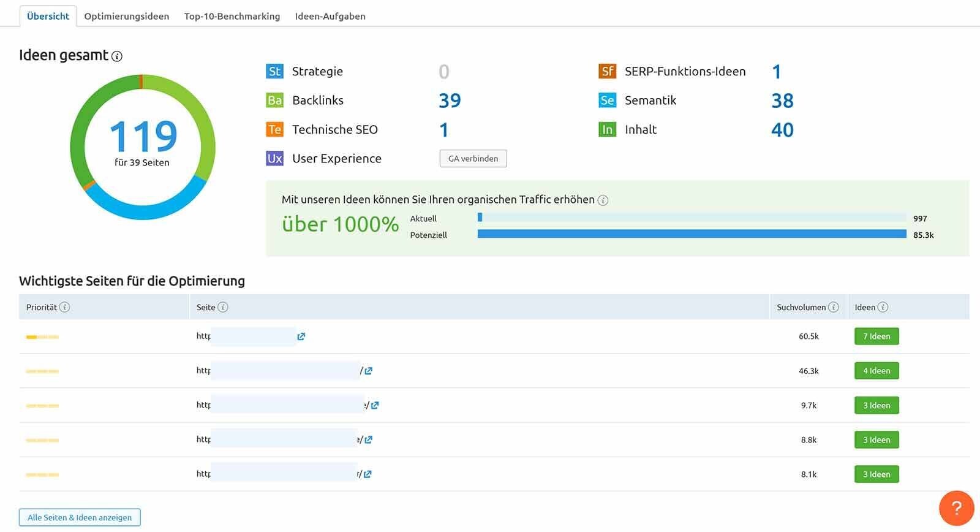
Task: Click the 4 Ideen button
Action: (876, 370)
